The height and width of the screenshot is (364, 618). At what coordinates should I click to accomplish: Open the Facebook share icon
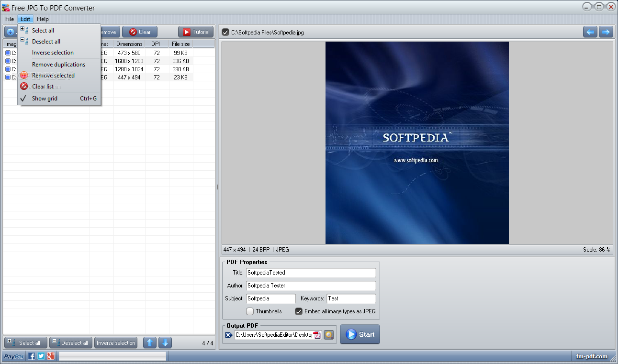coord(32,356)
